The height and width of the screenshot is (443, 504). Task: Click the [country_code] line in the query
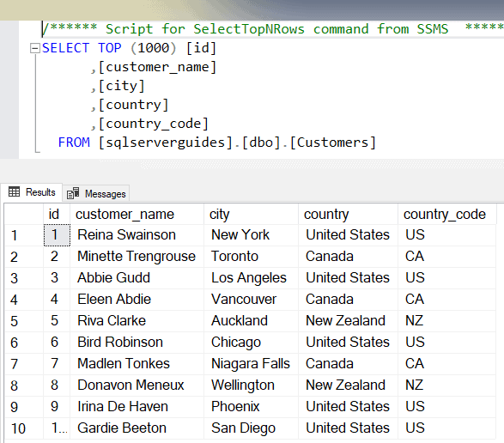pyautogui.click(x=149, y=124)
